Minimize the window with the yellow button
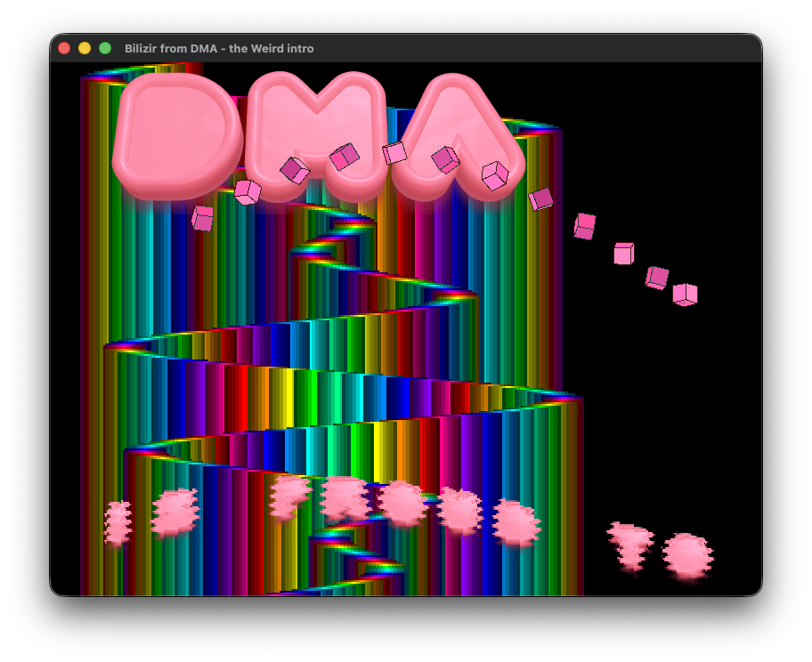This screenshot has height=662, width=812. pos(85,48)
